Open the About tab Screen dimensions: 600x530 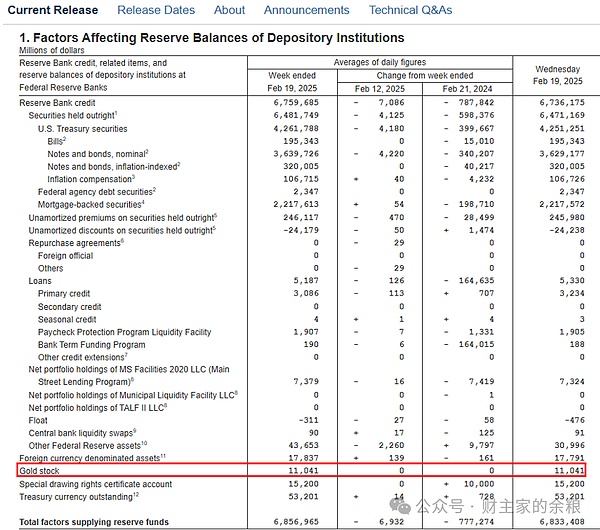[x=229, y=10]
